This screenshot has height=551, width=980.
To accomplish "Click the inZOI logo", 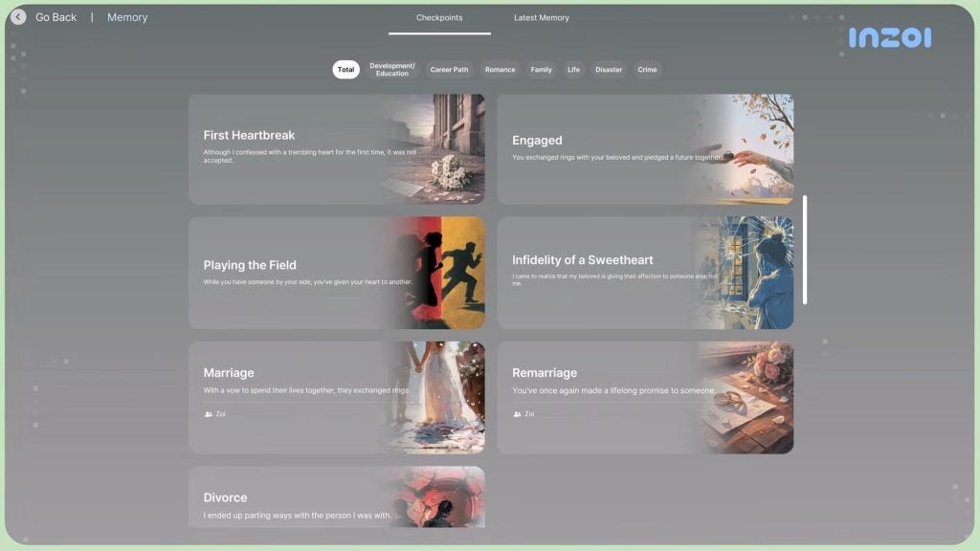I will click(889, 38).
